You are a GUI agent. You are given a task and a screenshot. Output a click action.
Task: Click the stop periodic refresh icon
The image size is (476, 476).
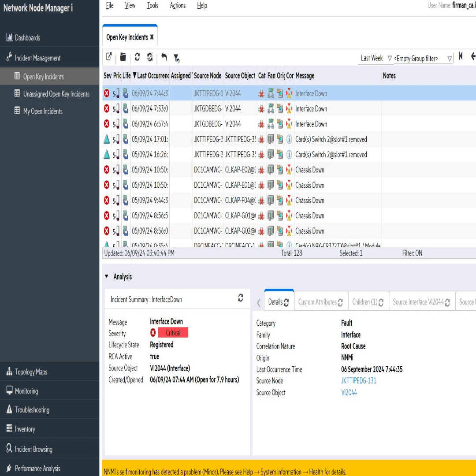click(150, 57)
